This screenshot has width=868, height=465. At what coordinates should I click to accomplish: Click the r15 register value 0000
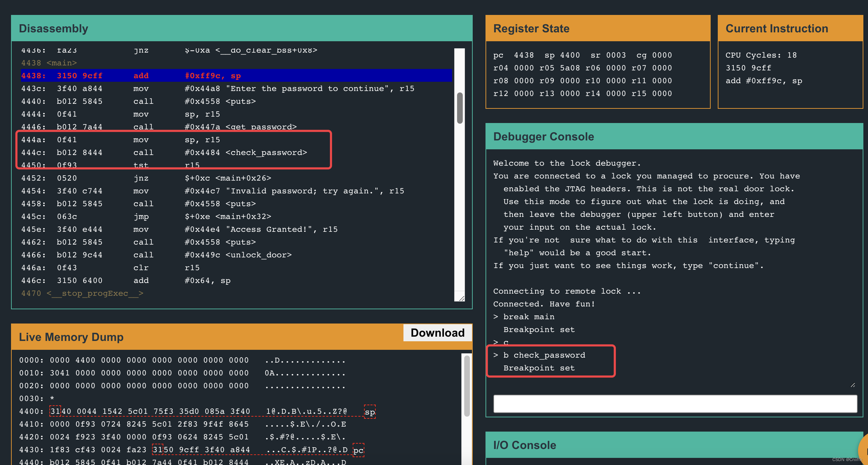coord(662,93)
